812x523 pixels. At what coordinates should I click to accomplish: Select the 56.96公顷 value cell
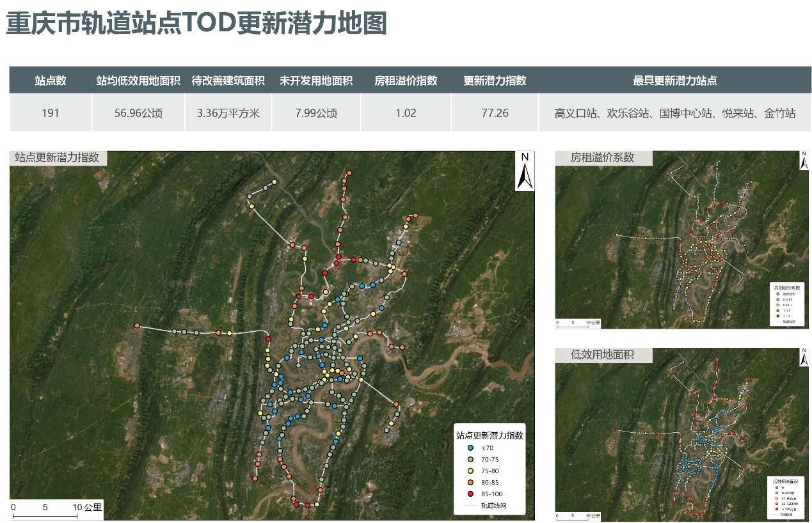[138, 113]
